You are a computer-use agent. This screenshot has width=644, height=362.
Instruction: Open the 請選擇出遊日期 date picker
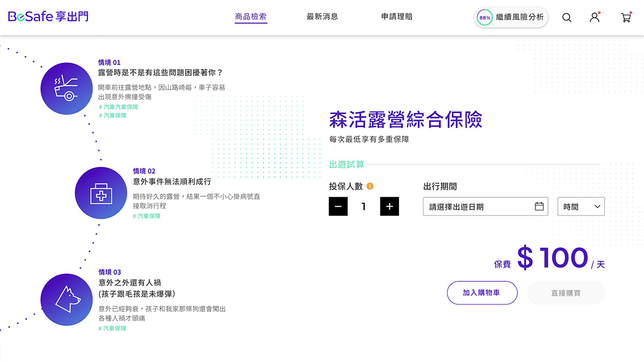point(478,207)
